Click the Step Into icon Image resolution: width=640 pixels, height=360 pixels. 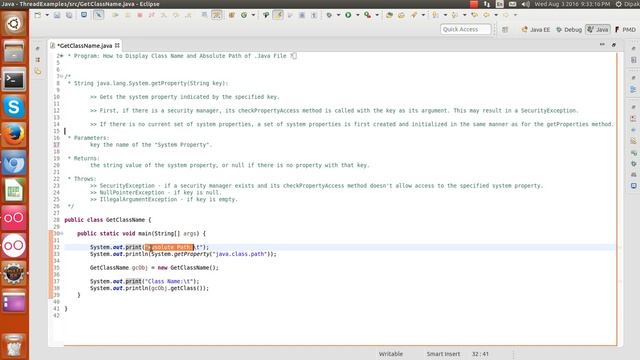pyautogui.click(x=164, y=15)
